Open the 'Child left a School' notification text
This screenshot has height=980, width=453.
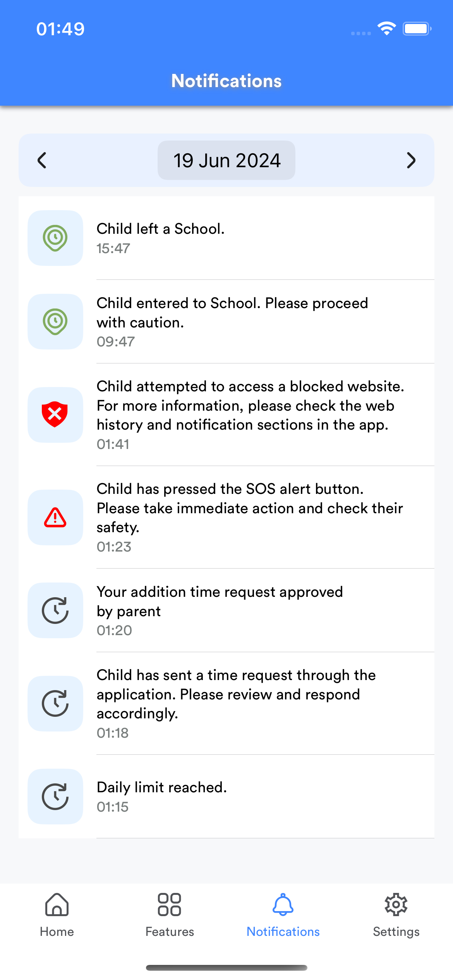click(x=161, y=229)
